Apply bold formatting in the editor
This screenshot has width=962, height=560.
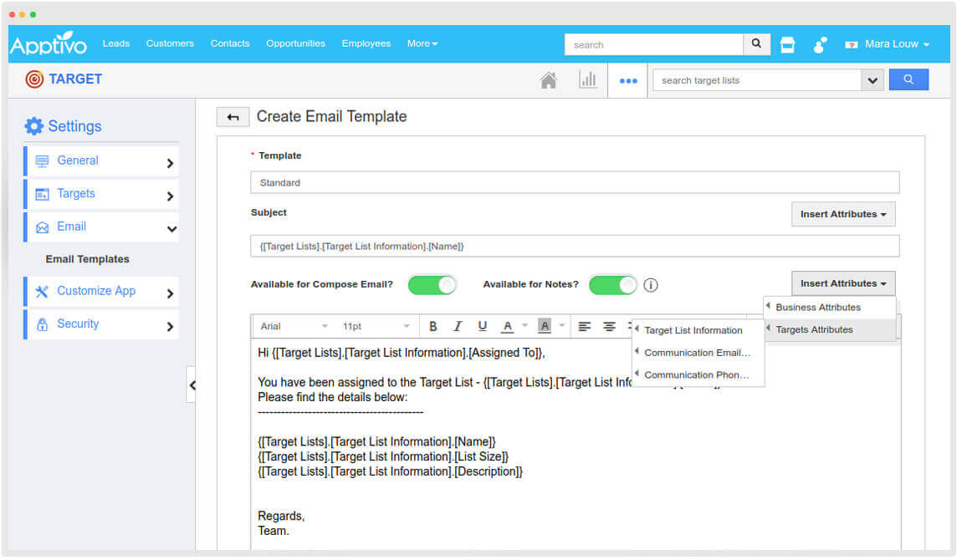433,326
